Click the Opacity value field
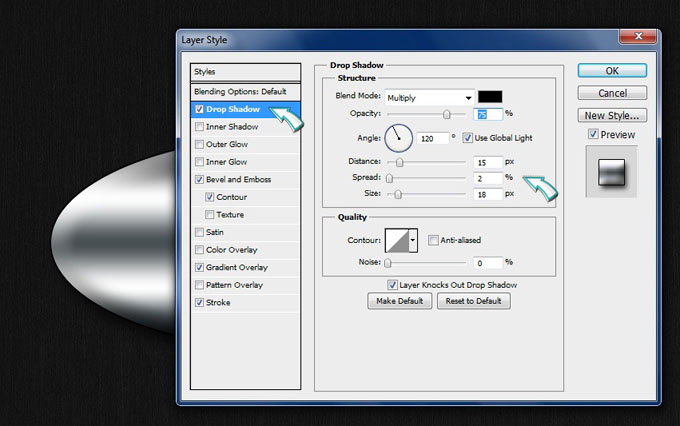 [488, 114]
